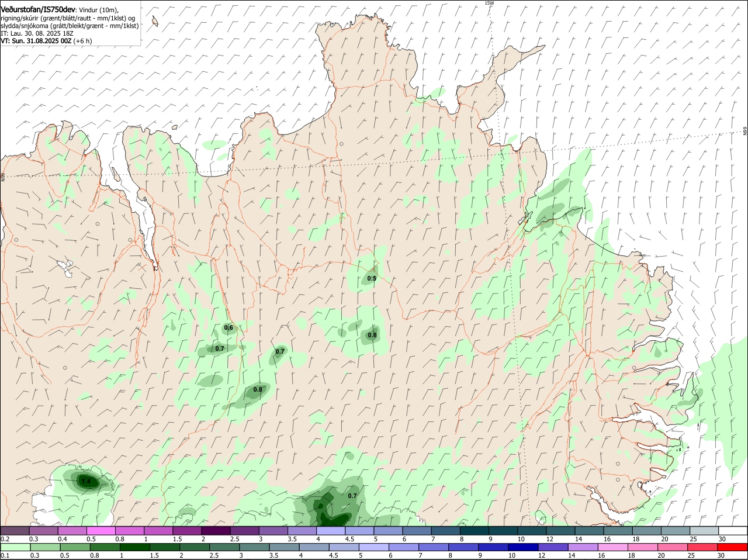Click the 1.4 precipitation value on the map

86,482
